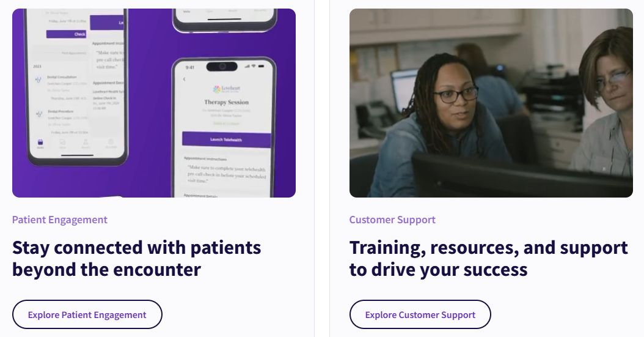Open Explore Customer Support

pyautogui.click(x=420, y=314)
